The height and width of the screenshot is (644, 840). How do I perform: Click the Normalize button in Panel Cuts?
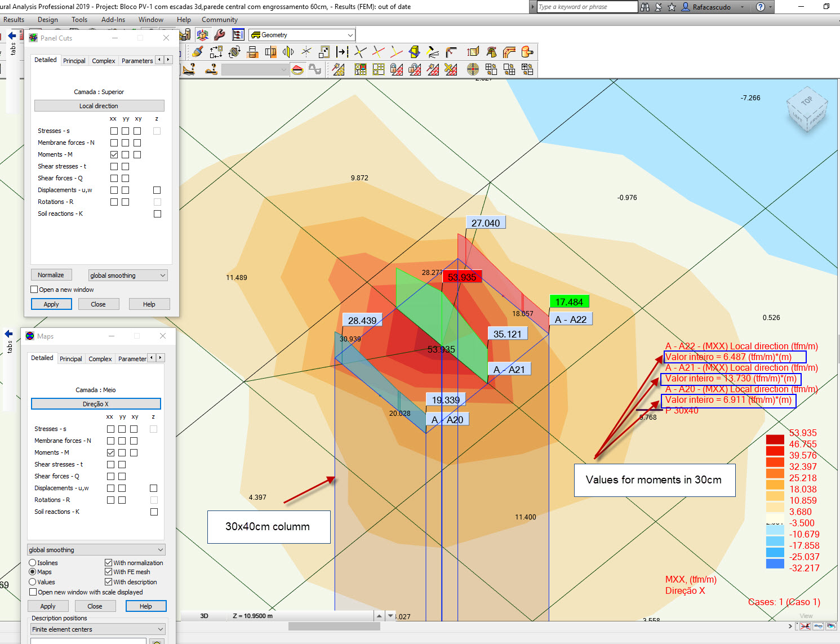click(51, 274)
